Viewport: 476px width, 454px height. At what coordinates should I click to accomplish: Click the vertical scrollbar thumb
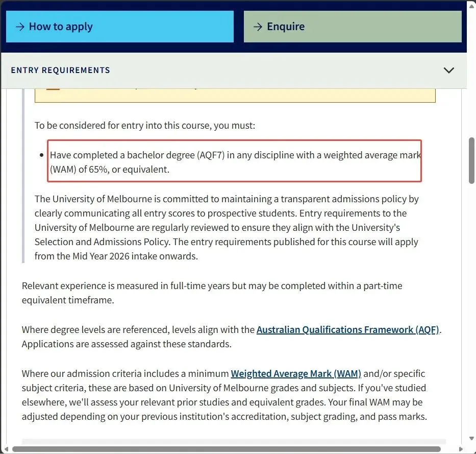[471, 160]
